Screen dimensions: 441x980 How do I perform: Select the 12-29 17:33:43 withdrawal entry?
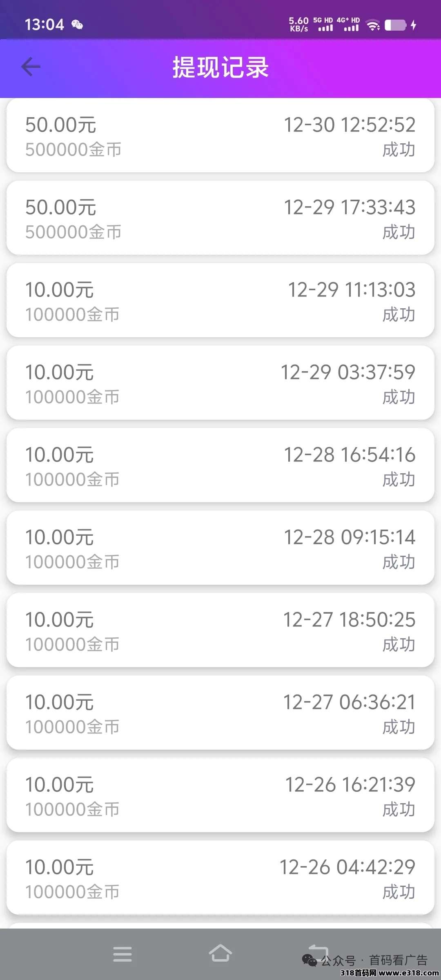pyautogui.click(x=220, y=218)
